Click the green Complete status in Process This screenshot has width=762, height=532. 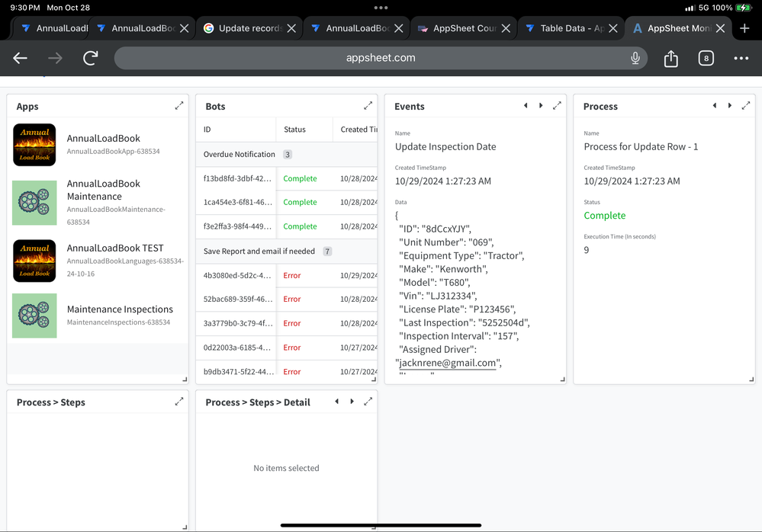click(x=605, y=216)
